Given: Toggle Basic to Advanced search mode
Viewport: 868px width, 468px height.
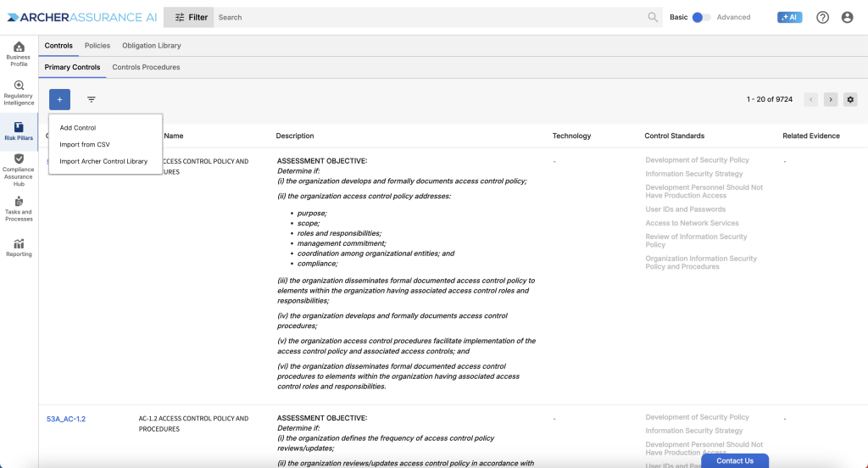Looking at the screenshot, I should [x=701, y=17].
